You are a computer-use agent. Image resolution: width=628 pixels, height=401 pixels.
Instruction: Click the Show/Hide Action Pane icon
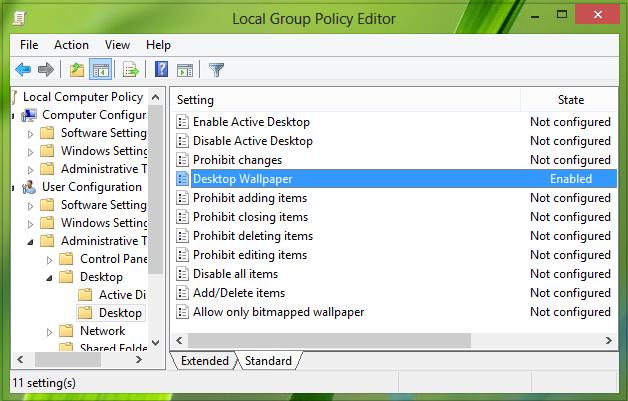pos(184,69)
